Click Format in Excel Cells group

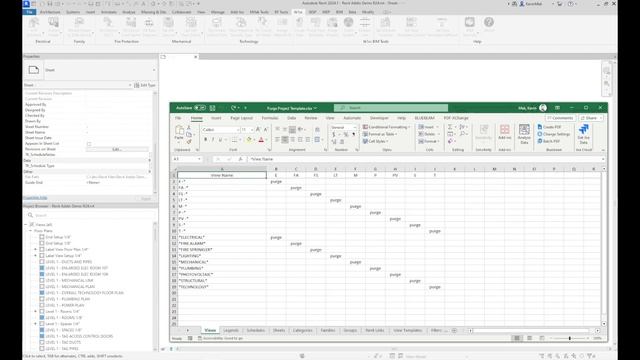pyautogui.click(x=429, y=141)
